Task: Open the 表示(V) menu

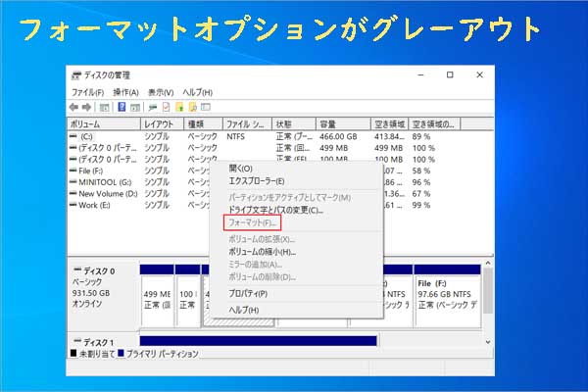Action: click(161, 92)
